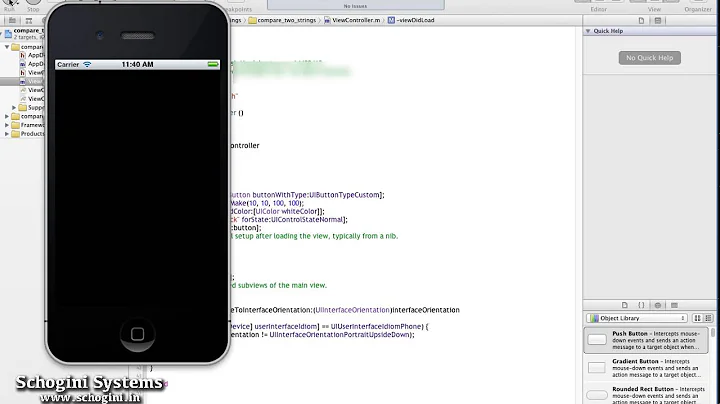
Task: Select second ViewController xib file
Action: coord(31,99)
